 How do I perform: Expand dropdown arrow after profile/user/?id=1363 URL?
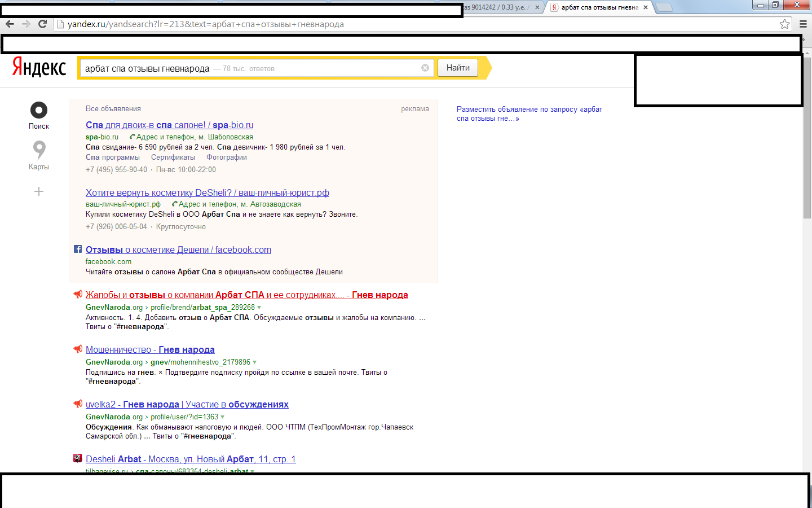click(223, 417)
